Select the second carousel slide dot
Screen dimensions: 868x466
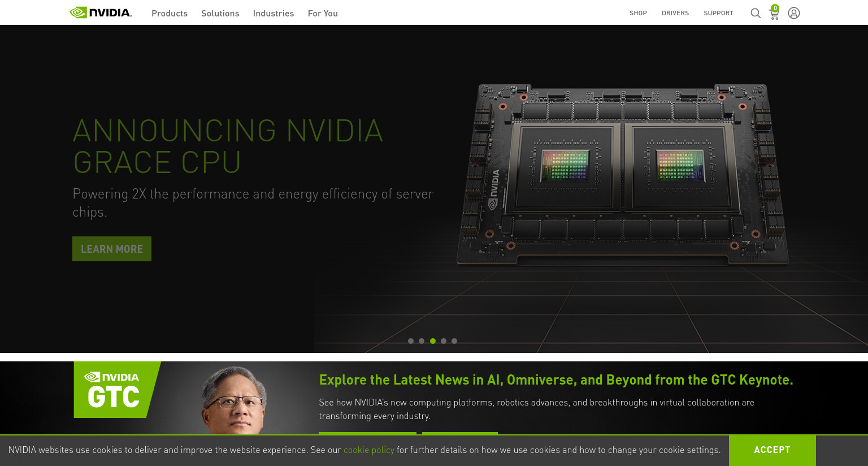click(422, 341)
